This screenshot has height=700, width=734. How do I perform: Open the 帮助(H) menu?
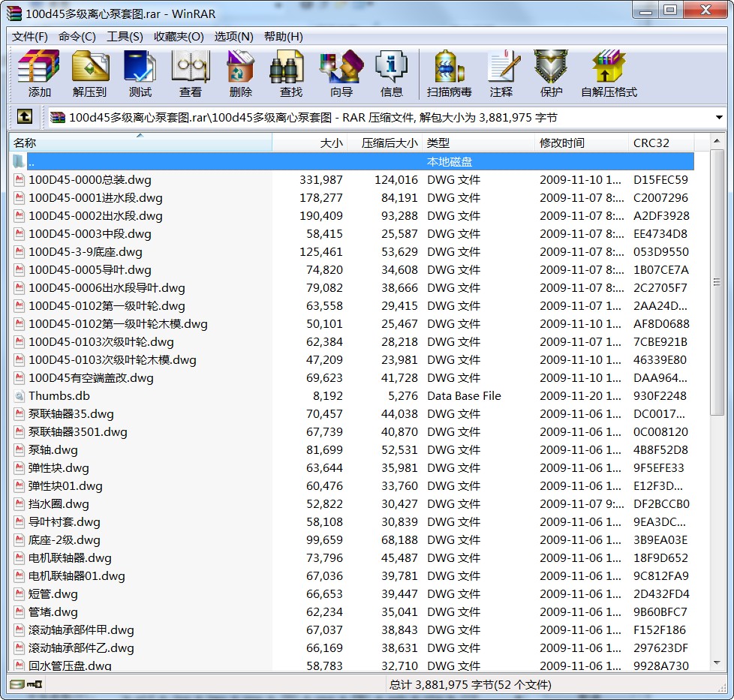pos(283,37)
